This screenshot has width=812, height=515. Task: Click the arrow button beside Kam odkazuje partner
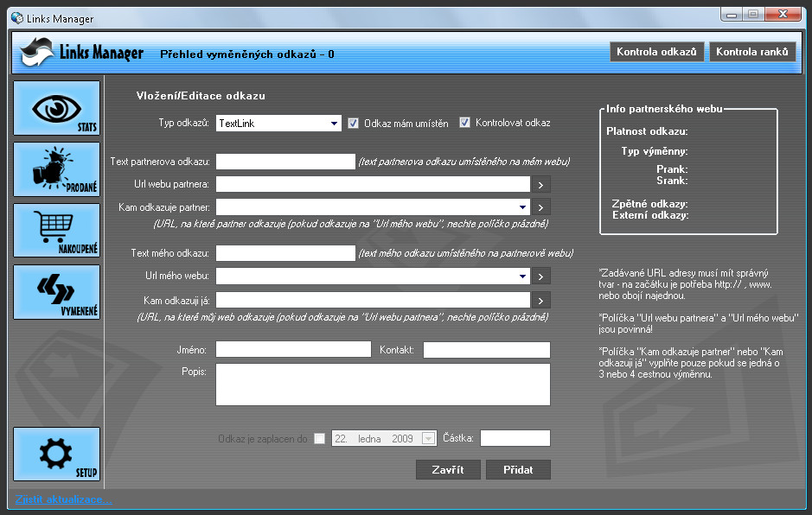pyautogui.click(x=540, y=207)
